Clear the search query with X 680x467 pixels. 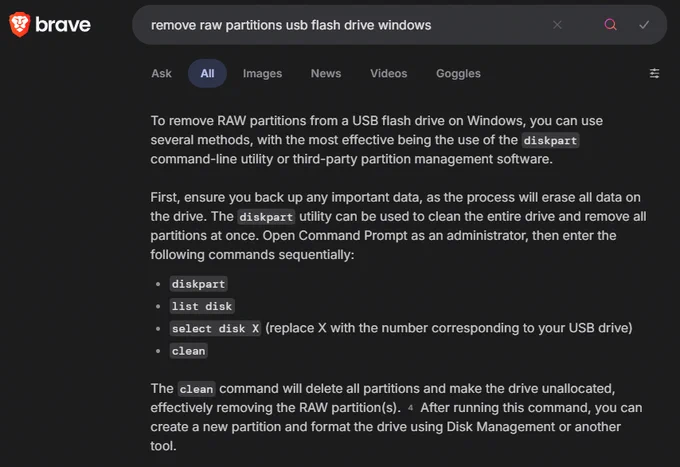[557, 25]
